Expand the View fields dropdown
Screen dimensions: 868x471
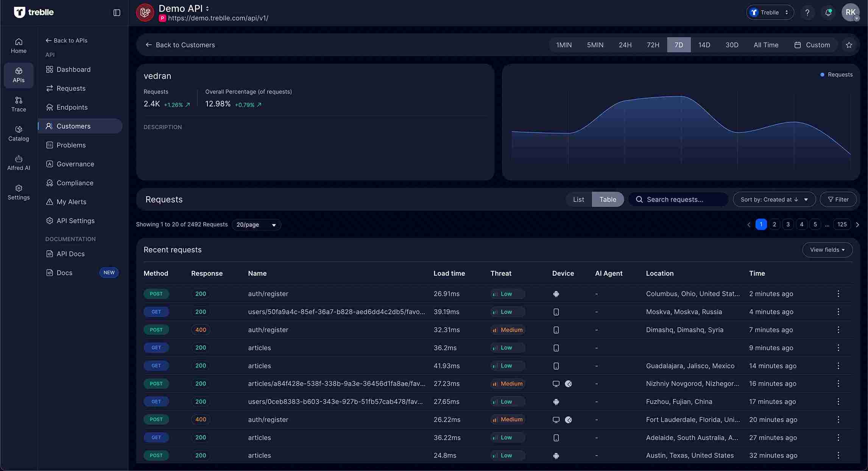(827, 250)
